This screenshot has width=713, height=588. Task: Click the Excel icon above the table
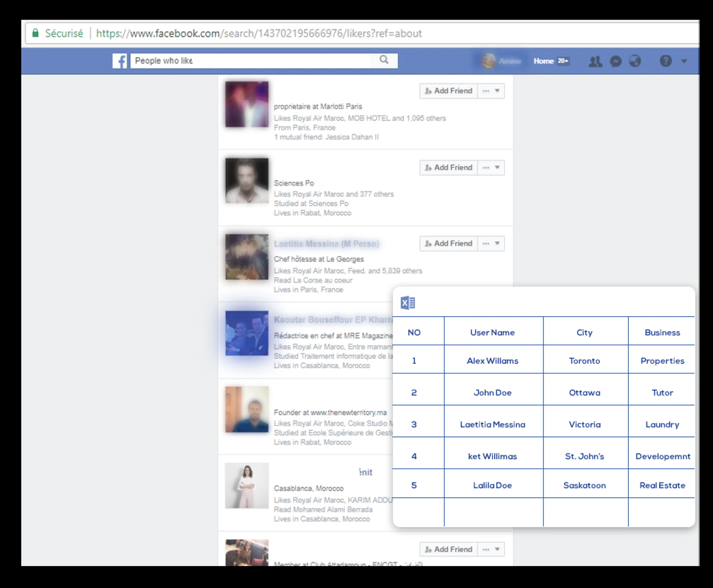click(407, 303)
